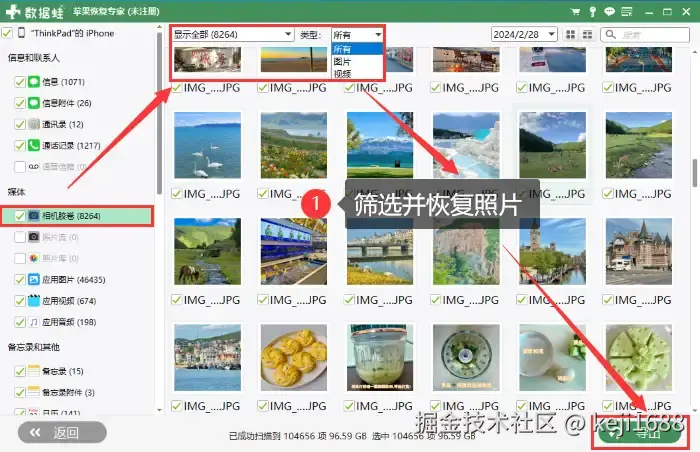Click the 数据蛙 app logo
This screenshot has height=452, width=700.
pyautogui.click(x=35, y=12)
